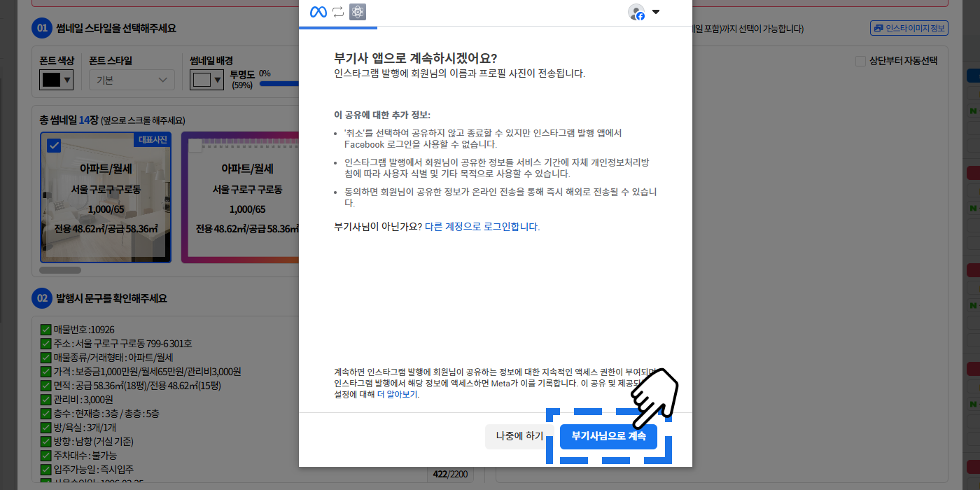Toggle the 가격 보증금1,000만원 checkbox
The image size is (980, 490).
tap(45, 372)
